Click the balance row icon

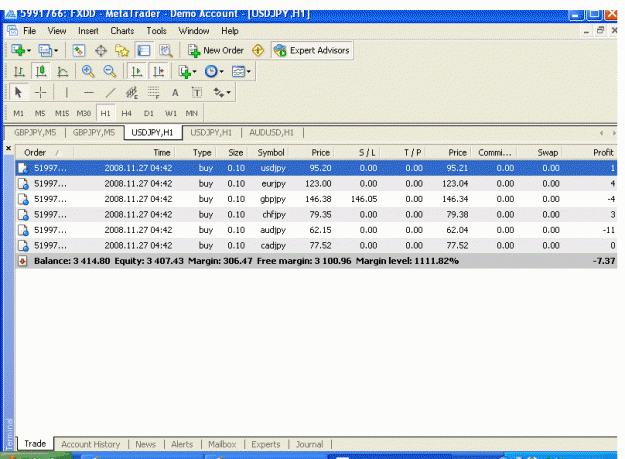tap(23, 261)
